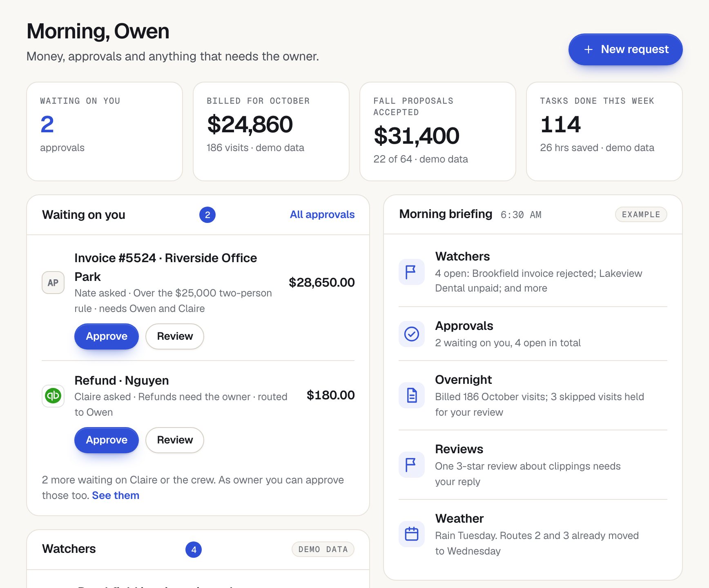Viewport: 709px width, 588px height.
Task: Follow the See them link
Action: [116, 495]
